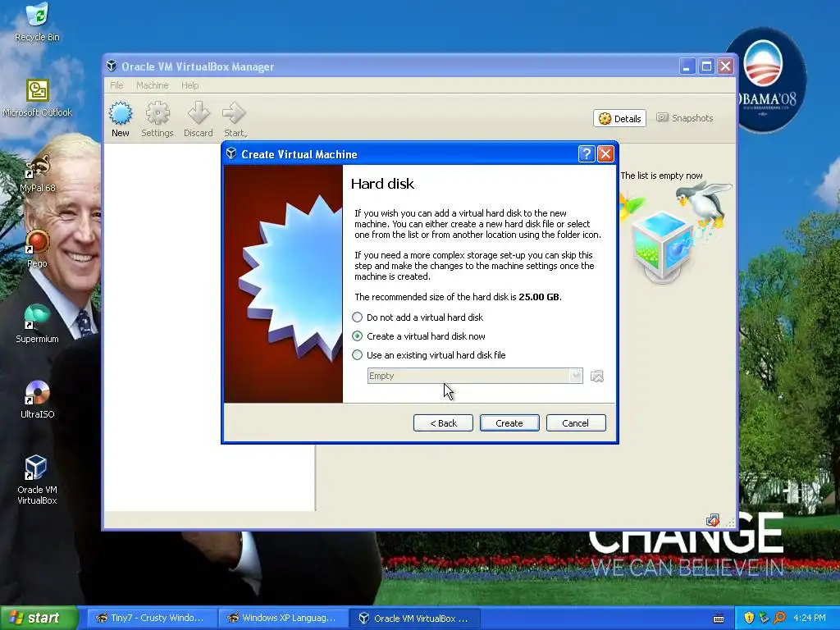Select the Supermium desktop shortcut
Image resolution: width=840 pixels, height=630 pixels.
[37, 317]
